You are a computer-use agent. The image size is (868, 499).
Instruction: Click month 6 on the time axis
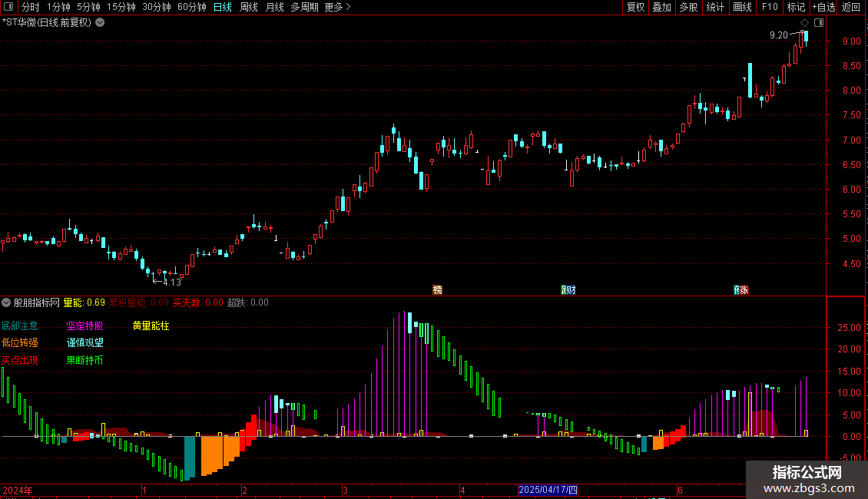680,490
